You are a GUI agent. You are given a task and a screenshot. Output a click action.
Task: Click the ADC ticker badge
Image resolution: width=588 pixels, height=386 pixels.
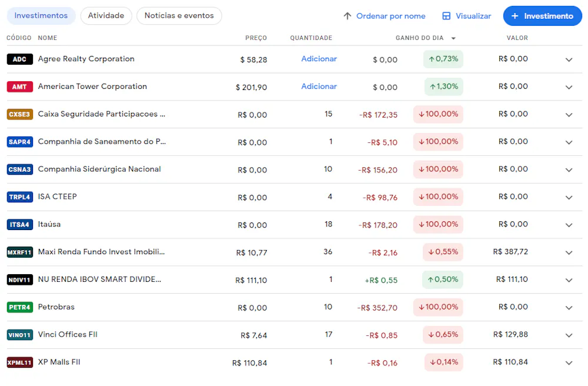pyautogui.click(x=19, y=59)
